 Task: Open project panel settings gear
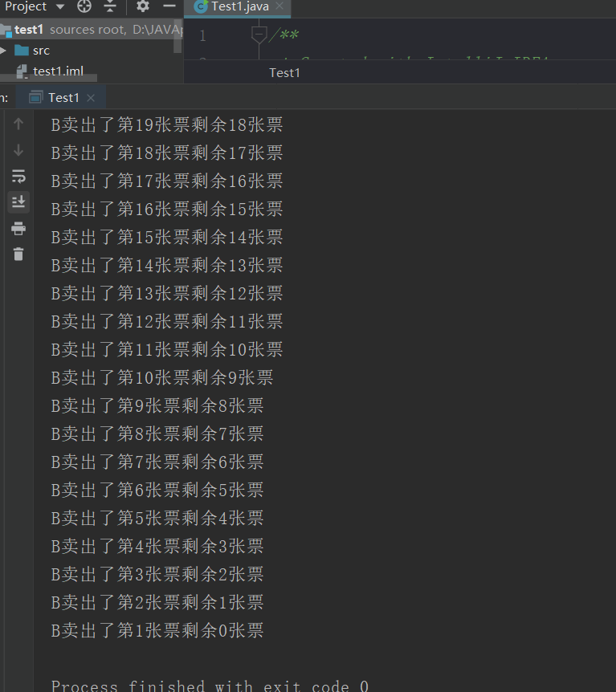point(143,6)
